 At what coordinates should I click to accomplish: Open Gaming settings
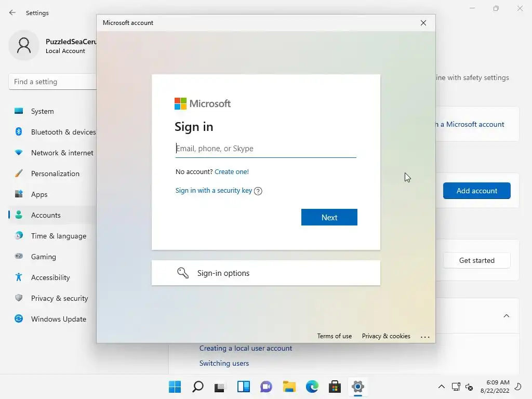tap(54, 257)
